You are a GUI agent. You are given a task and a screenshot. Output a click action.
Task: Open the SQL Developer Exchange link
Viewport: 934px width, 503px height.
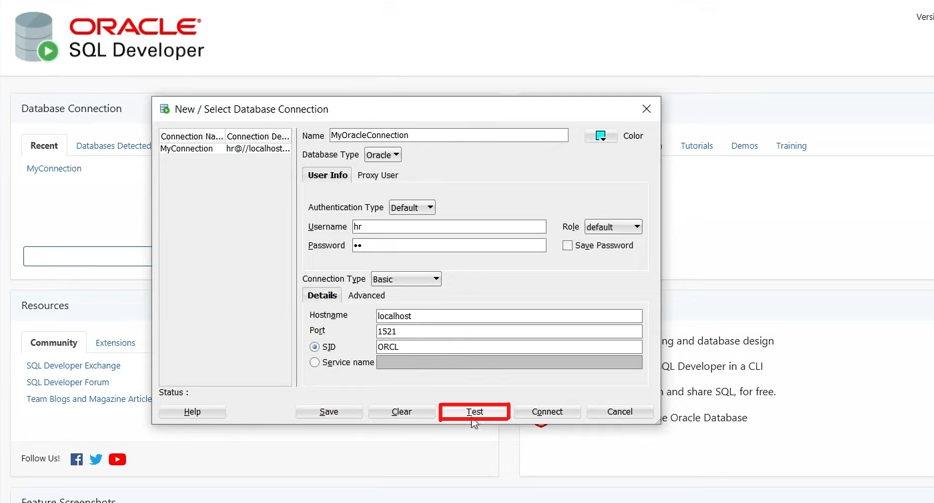73,366
